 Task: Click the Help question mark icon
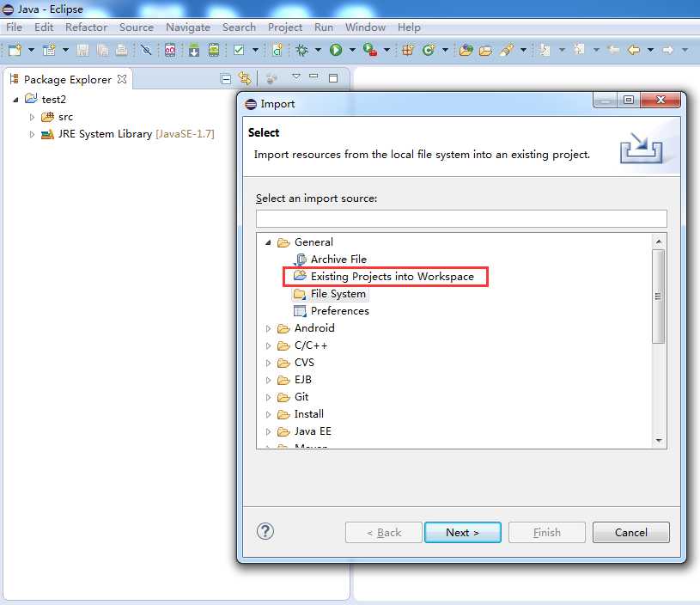(x=265, y=531)
